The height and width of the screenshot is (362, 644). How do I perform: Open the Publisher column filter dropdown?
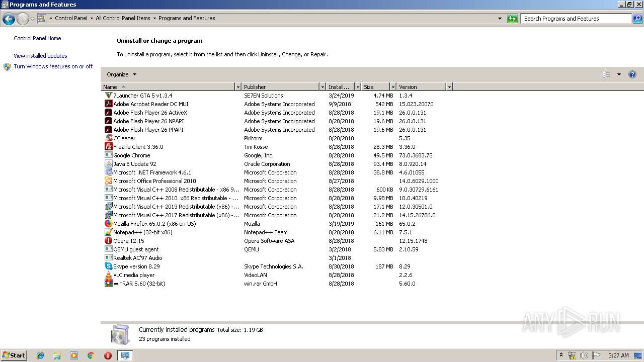(323, 87)
